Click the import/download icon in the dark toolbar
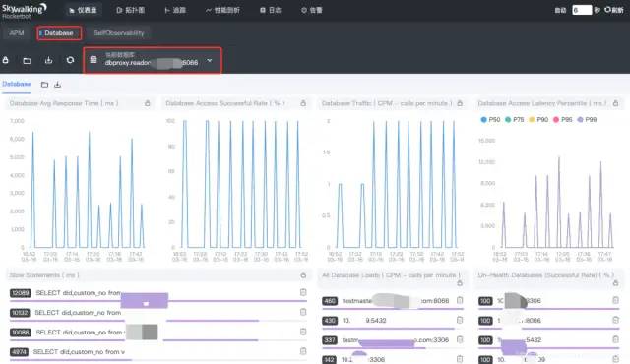Screen dimensions: 630x364 (48, 60)
